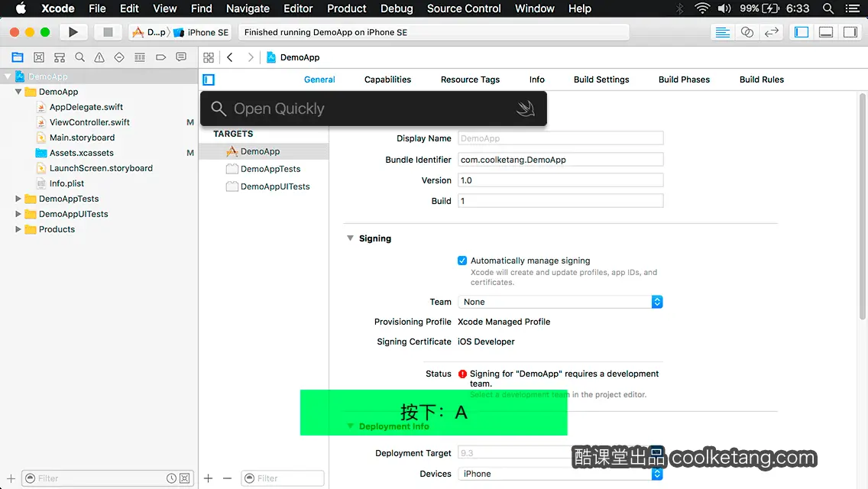This screenshot has width=868, height=489.
Task: Open the Source Control menu
Action: pyautogui.click(x=464, y=8)
